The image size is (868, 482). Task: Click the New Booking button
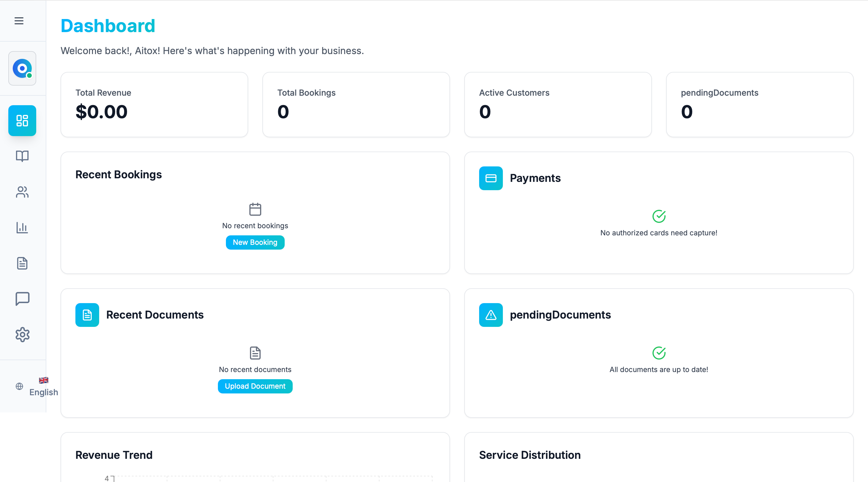(x=255, y=242)
